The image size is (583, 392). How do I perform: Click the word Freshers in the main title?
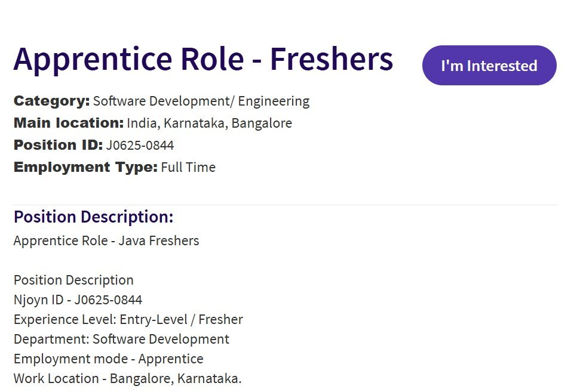tap(332, 58)
